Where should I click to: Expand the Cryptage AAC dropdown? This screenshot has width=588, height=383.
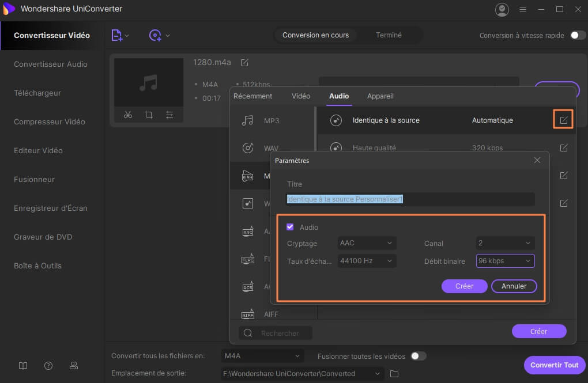tap(367, 243)
